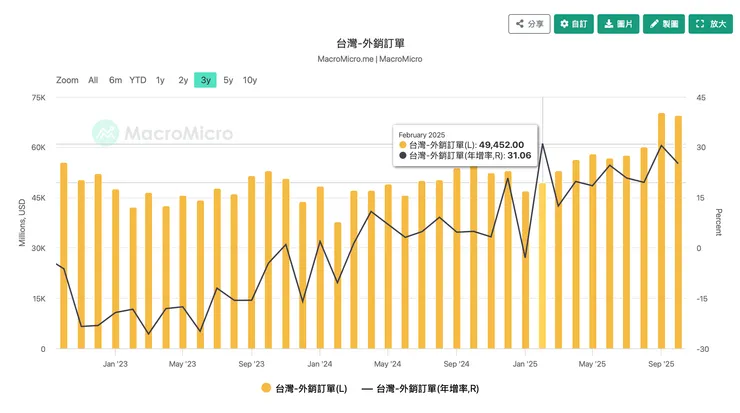The width and height of the screenshot is (740, 413).
Task: Click the May '25 x-axis label
Action: [592, 364]
